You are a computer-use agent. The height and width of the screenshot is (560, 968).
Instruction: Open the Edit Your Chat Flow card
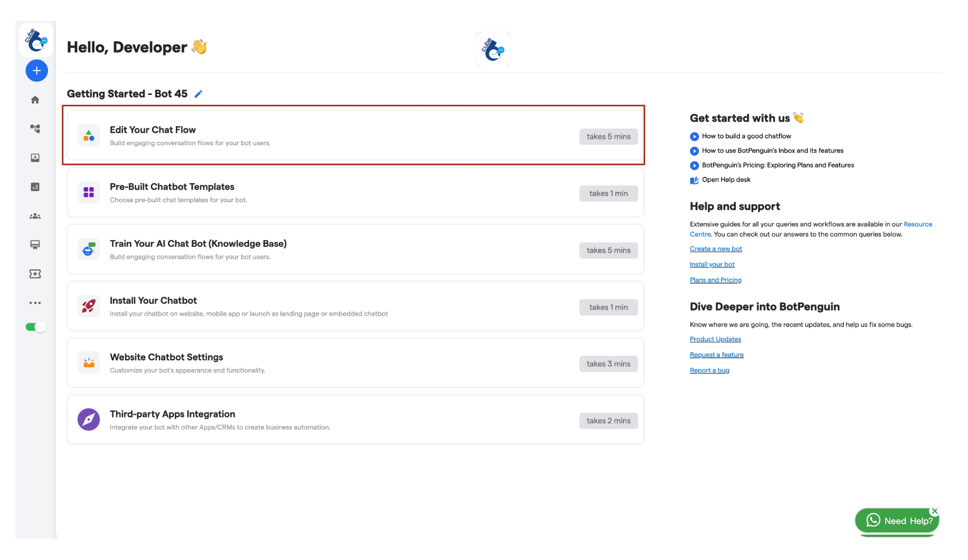pyautogui.click(x=355, y=135)
